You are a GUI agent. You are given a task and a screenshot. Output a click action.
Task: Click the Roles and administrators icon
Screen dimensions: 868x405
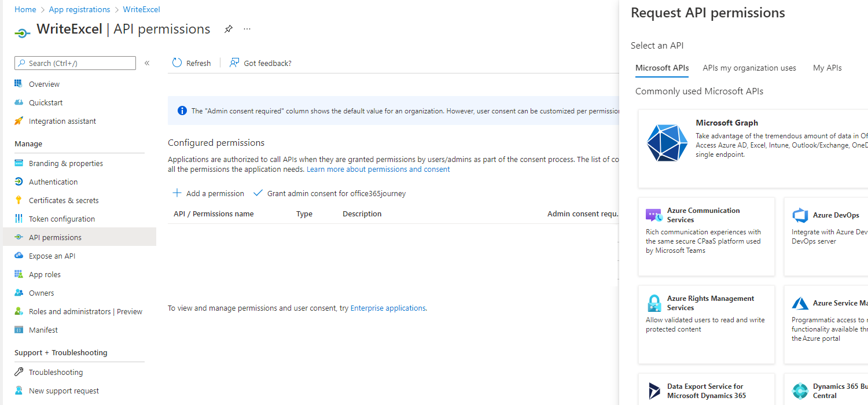(x=19, y=311)
